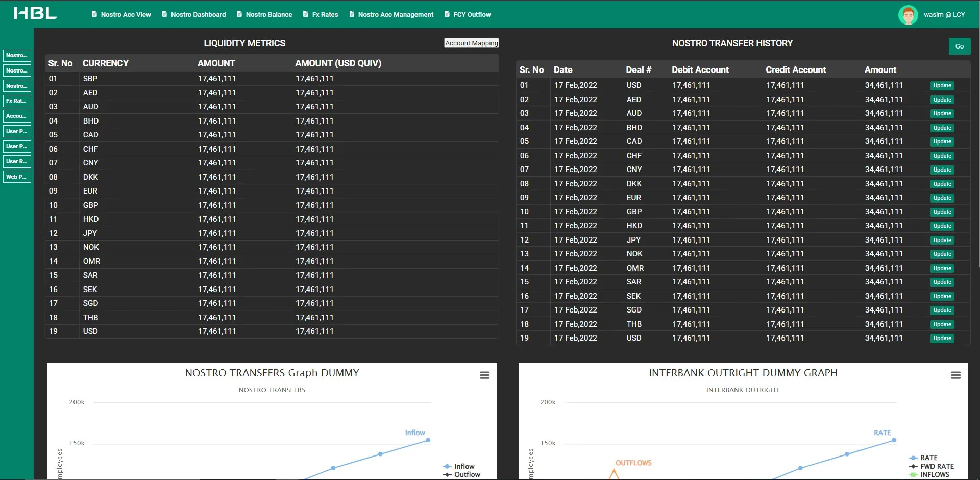Click the Account Mapping button
This screenshot has width=980, height=480.
point(471,43)
